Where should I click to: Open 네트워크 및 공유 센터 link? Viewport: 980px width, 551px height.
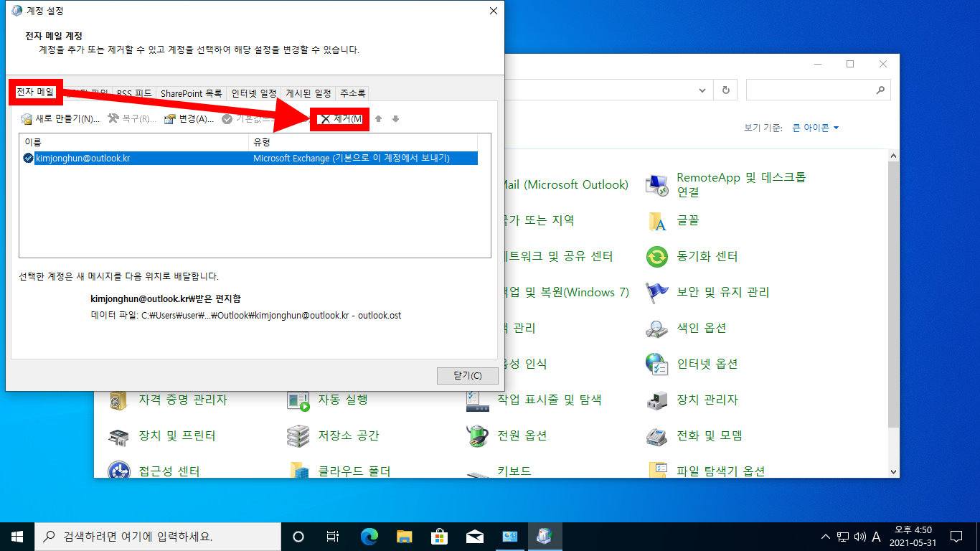coord(559,257)
